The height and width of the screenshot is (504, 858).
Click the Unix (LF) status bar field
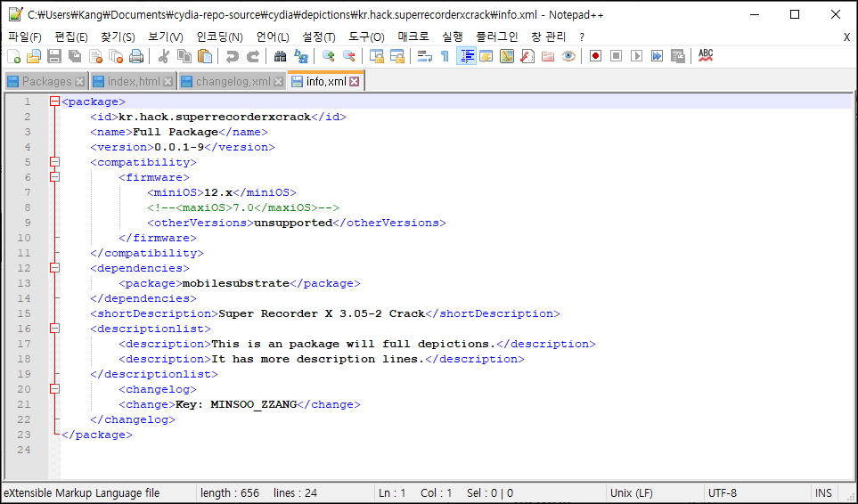click(653, 493)
